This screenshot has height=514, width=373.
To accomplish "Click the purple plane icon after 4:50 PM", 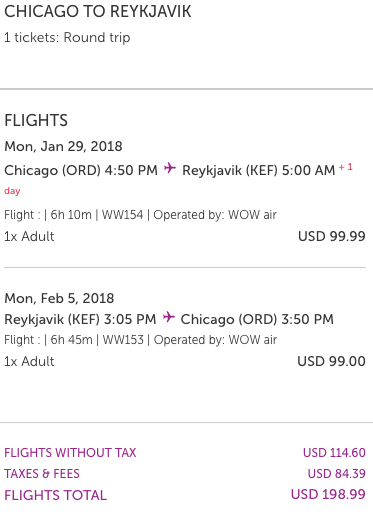I will pos(170,168).
